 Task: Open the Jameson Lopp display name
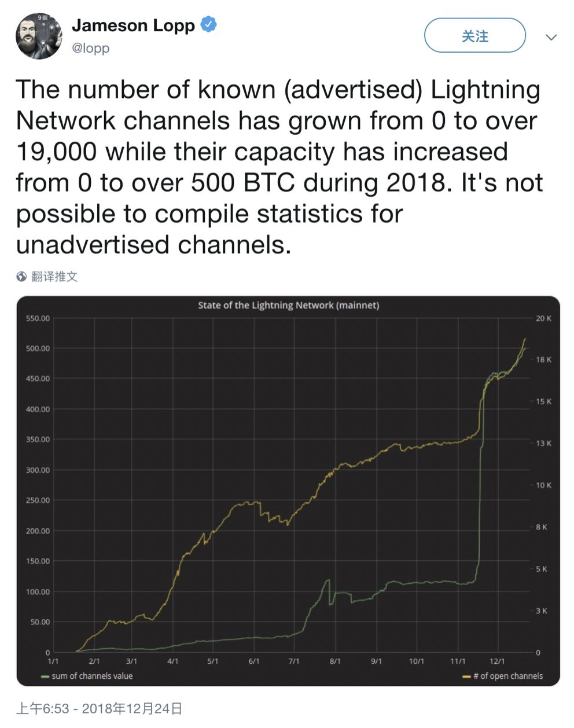pyautogui.click(x=133, y=25)
